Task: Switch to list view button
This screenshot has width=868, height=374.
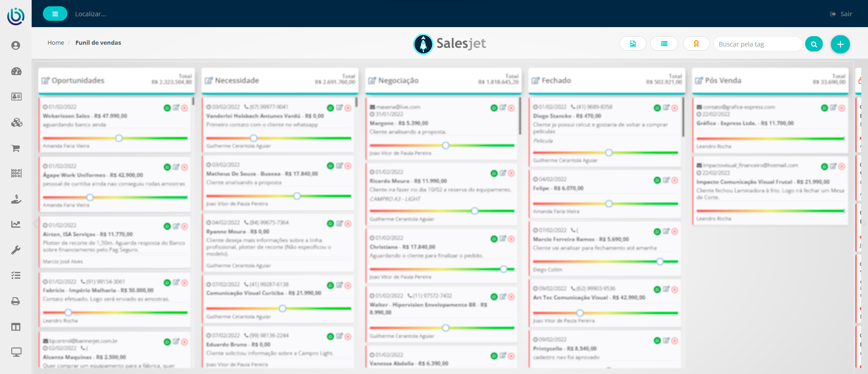Action: click(x=664, y=44)
